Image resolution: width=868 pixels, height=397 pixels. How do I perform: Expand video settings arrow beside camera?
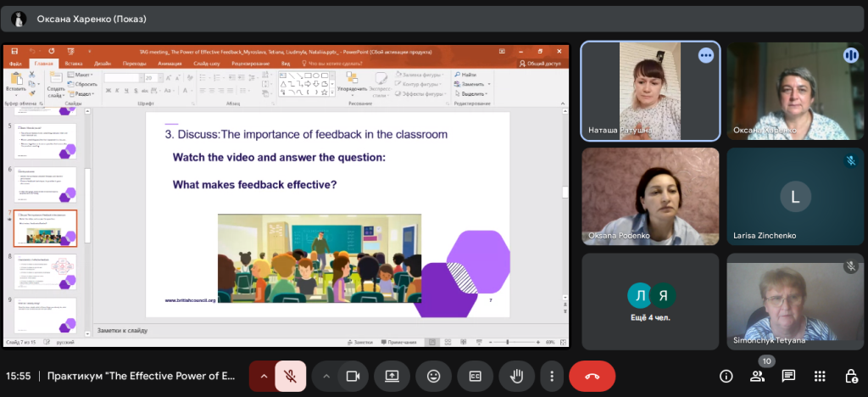click(x=325, y=376)
